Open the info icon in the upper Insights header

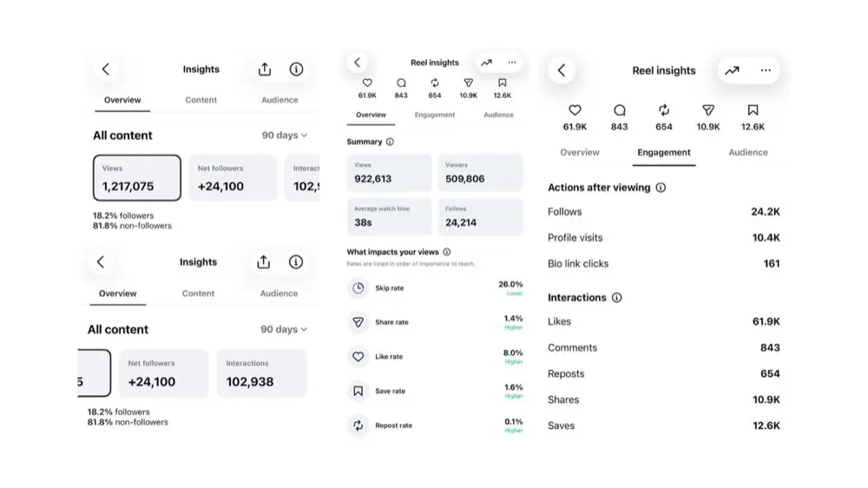pyautogui.click(x=296, y=69)
